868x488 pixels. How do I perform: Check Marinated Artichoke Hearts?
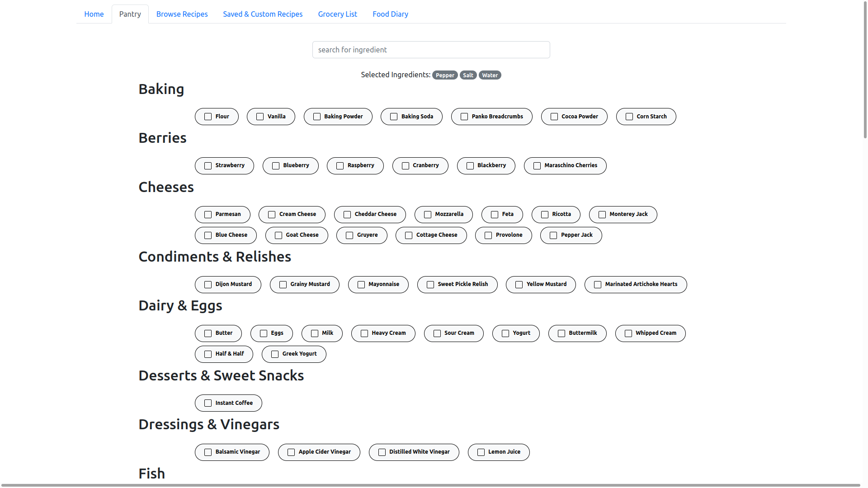[598, 285]
